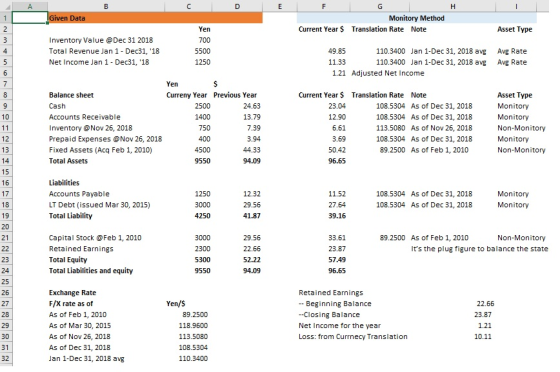Select exchange rate 89.2500 in column C
The image size is (560, 372).
(195, 315)
